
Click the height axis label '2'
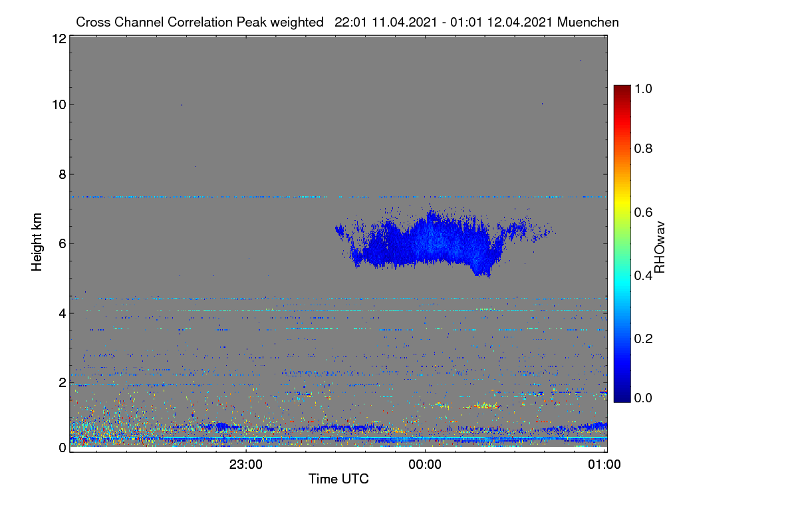[x=62, y=382]
